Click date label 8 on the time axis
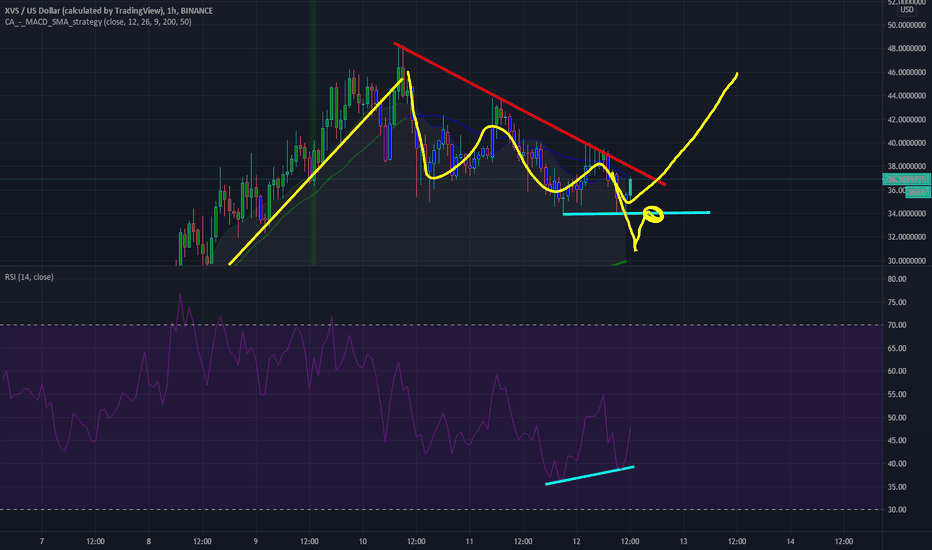Image resolution: width=932 pixels, height=550 pixels. pyautogui.click(x=149, y=541)
